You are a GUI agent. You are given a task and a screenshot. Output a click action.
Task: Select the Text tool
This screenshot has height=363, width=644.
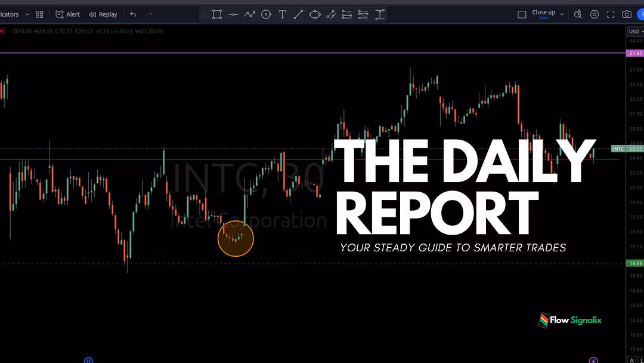(x=282, y=14)
